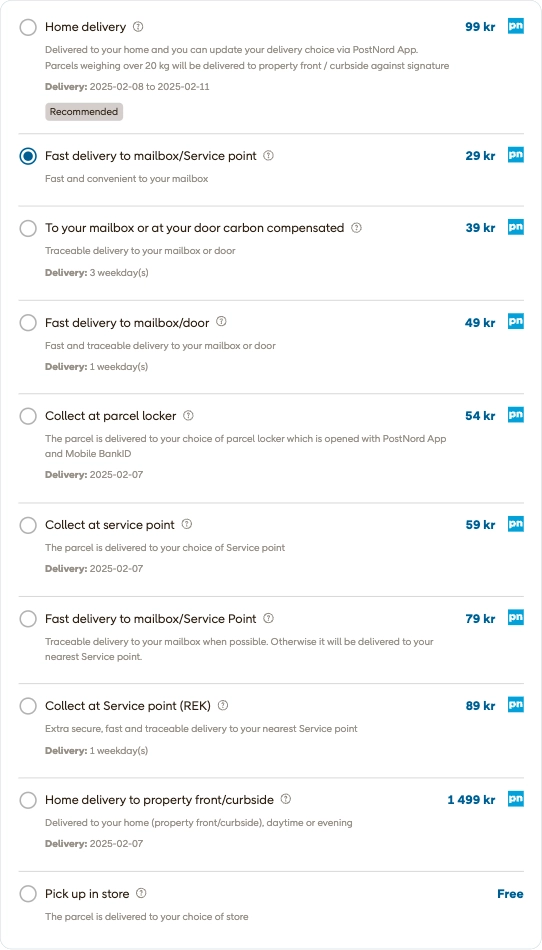This screenshot has width=542, height=950.
Task: Select Pick up in store radio button
Action: tap(28, 894)
